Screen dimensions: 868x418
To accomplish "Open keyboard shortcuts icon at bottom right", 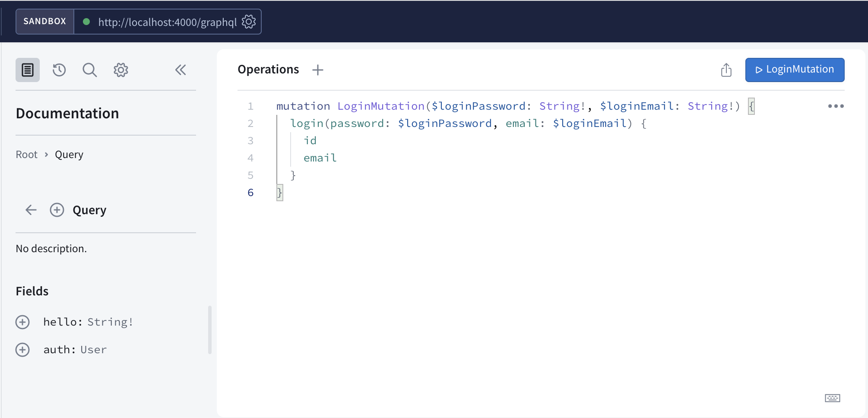I will coord(833,398).
